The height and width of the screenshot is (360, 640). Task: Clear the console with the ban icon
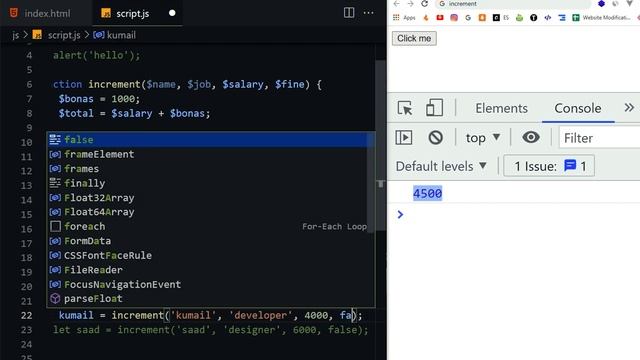coord(436,138)
